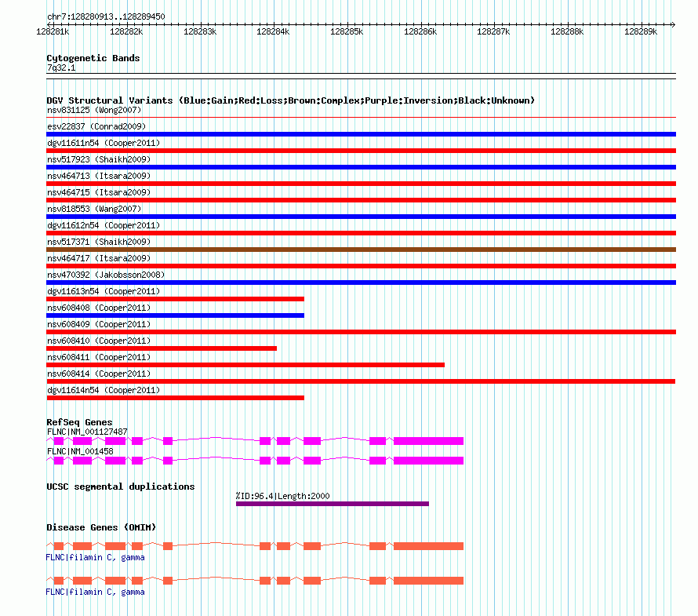Select the nsv608411 (Cooper2011) red bar
This screenshot has height=616, width=698.
tap(245, 365)
